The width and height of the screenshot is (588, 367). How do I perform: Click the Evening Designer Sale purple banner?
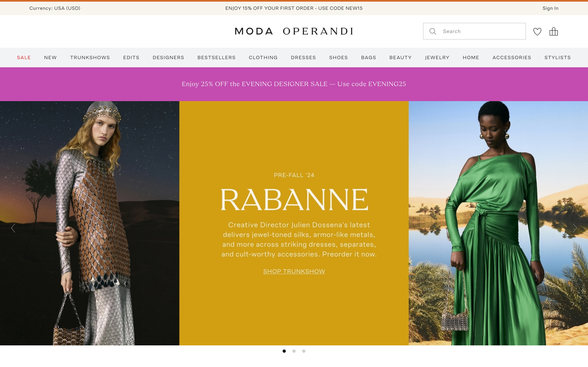[x=294, y=84]
